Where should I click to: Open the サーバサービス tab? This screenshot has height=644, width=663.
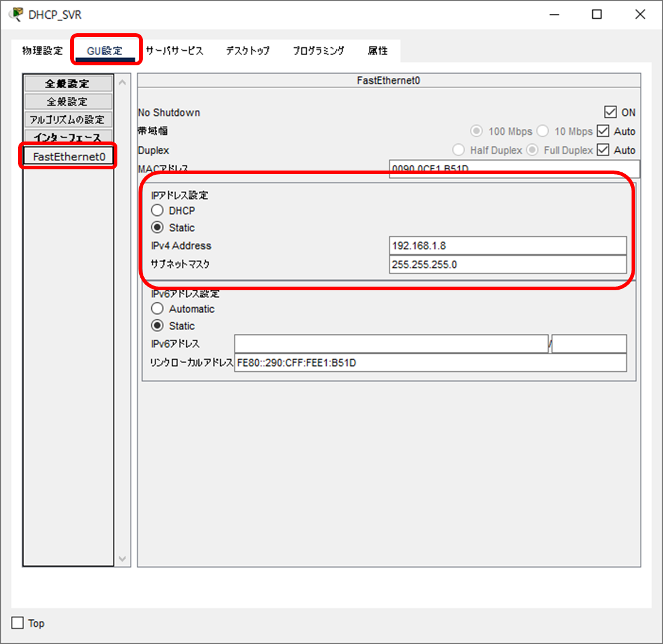point(175,51)
